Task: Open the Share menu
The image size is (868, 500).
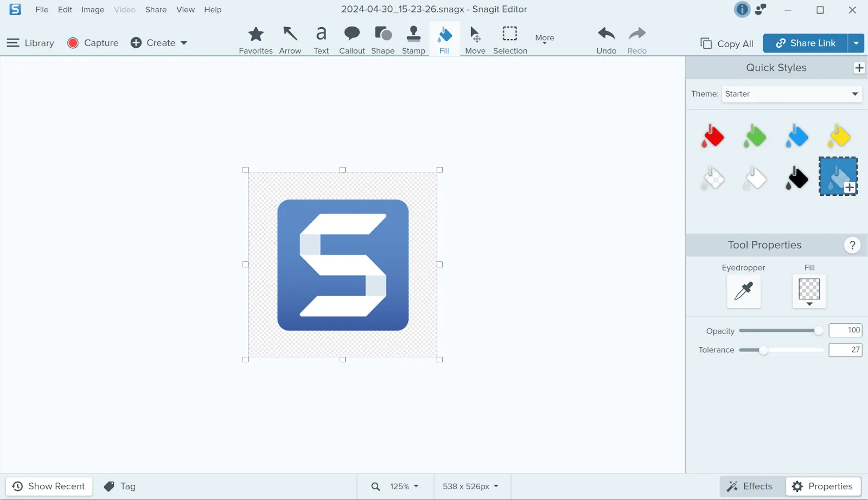Action: tap(156, 10)
